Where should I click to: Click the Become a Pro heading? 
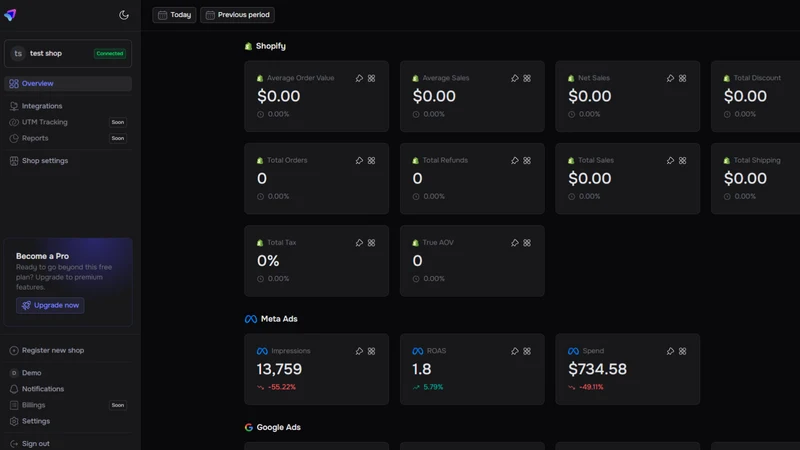pos(42,256)
